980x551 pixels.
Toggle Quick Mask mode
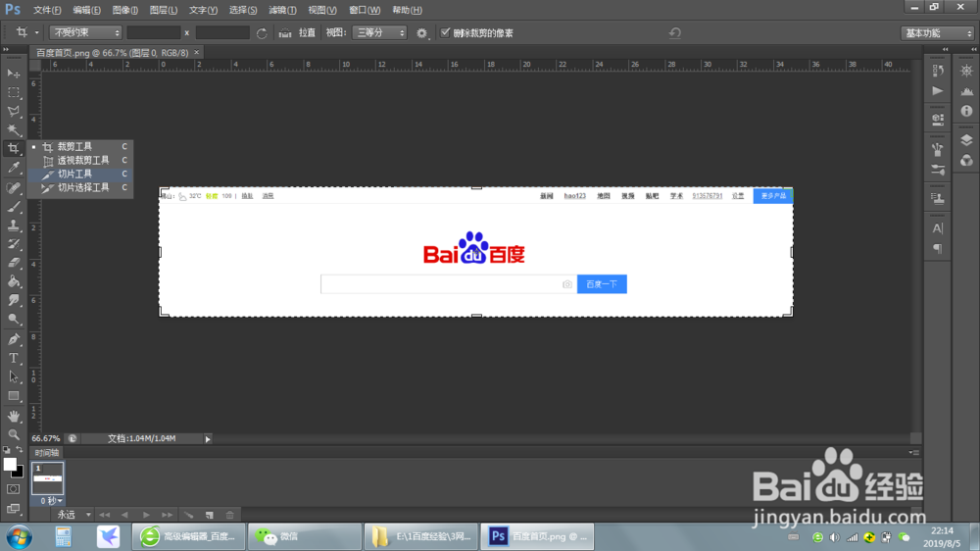13,489
